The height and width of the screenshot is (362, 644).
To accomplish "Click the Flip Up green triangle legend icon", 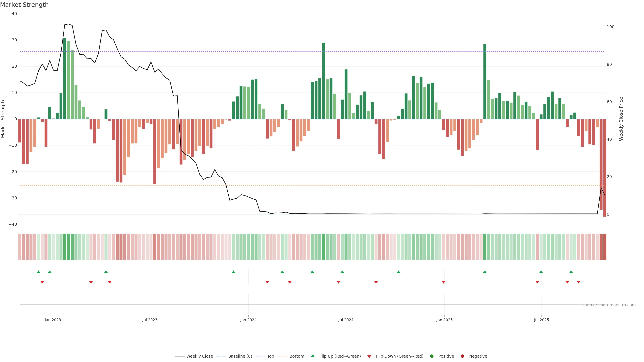I will point(312,356).
